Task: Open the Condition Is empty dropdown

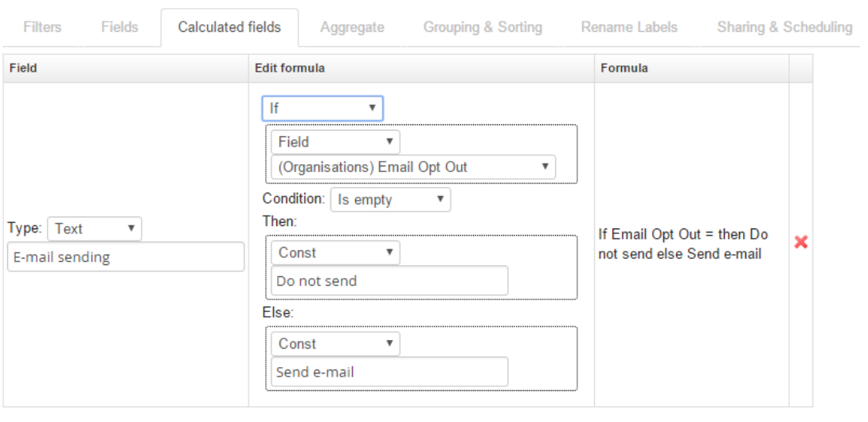Action: tap(390, 200)
